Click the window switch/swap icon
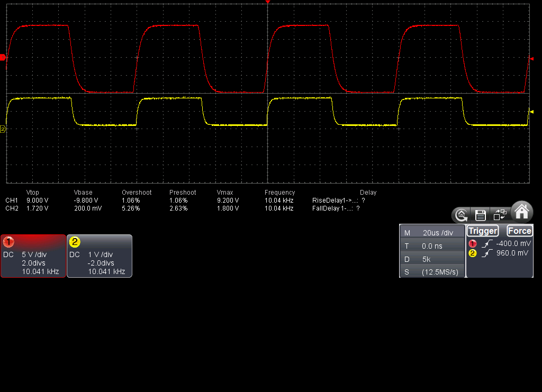Screen dimensions: 542x392 (x=500, y=214)
